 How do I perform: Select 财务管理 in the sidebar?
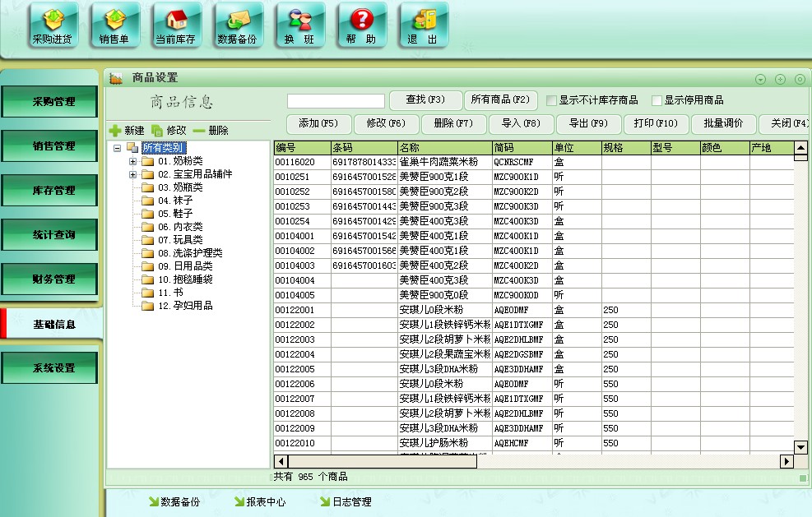pos(53,279)
